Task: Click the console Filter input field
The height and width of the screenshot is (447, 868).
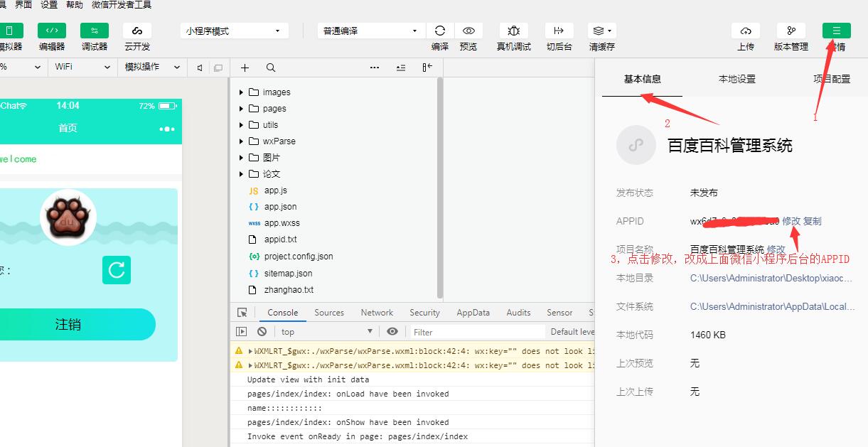Action: point(478,332)
